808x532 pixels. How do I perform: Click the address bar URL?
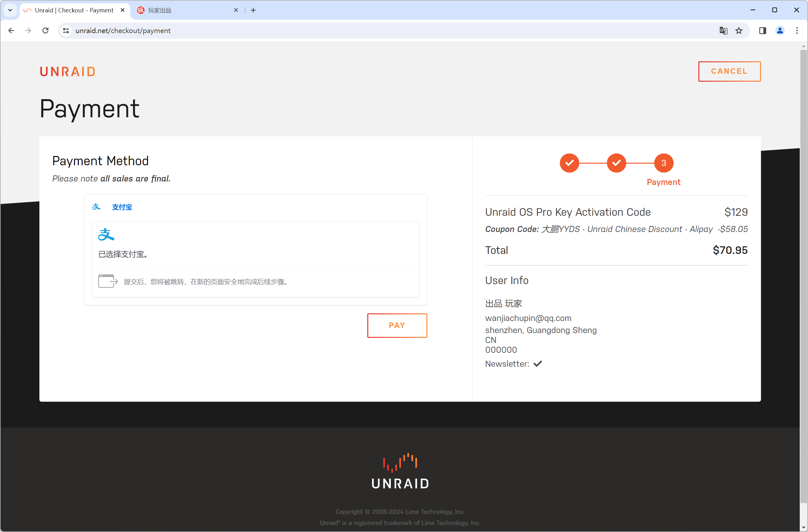(123, 31)
